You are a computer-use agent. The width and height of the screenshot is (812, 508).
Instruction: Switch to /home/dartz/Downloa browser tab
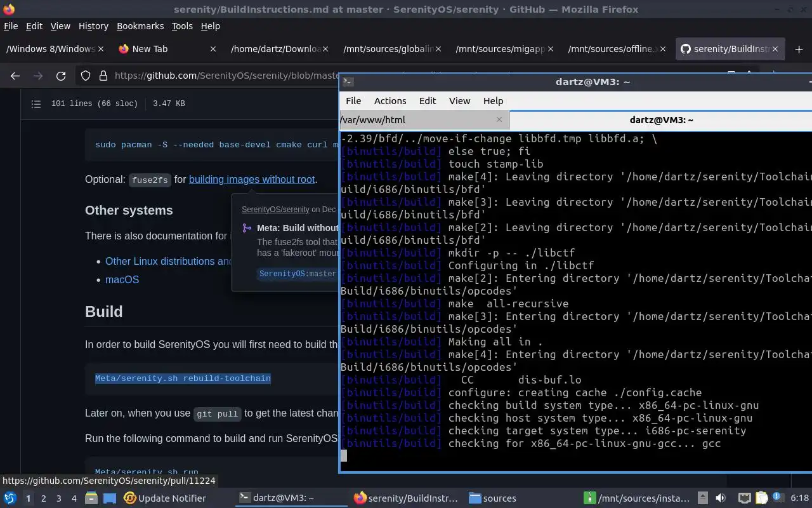point(280,49)
